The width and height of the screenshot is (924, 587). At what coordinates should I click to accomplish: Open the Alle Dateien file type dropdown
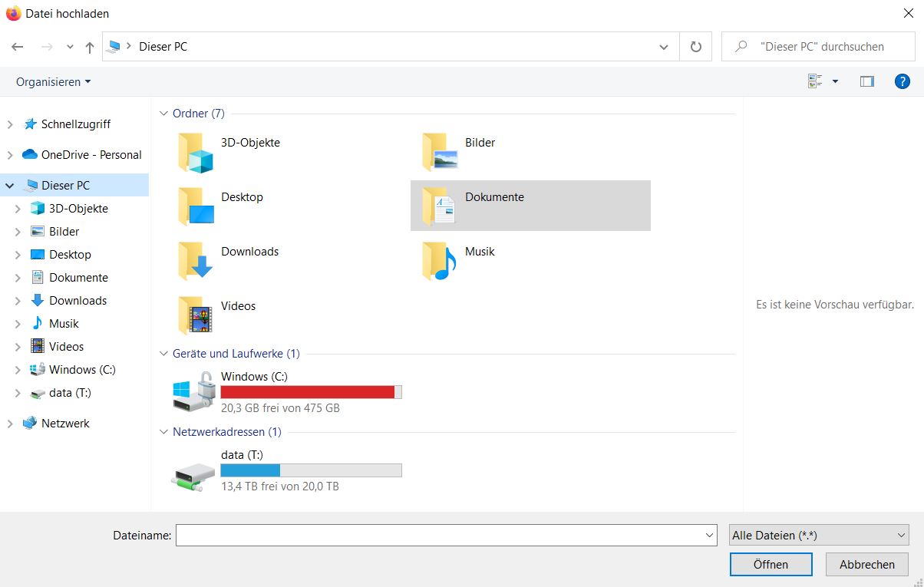tap(818, 535)
